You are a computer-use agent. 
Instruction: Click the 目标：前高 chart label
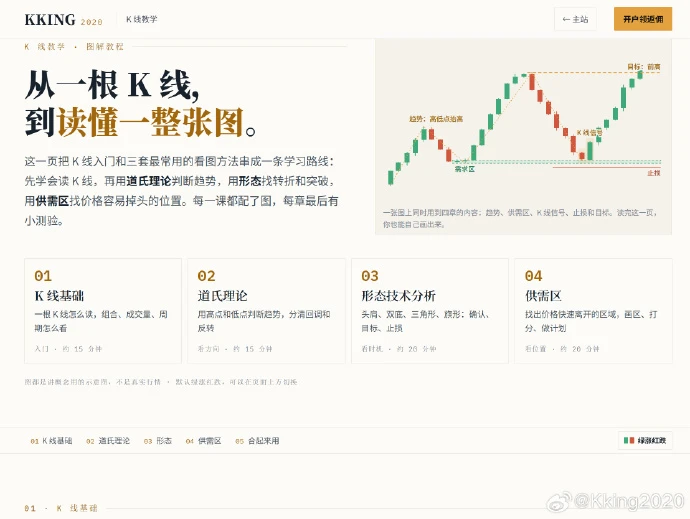(x=644, y=67)
